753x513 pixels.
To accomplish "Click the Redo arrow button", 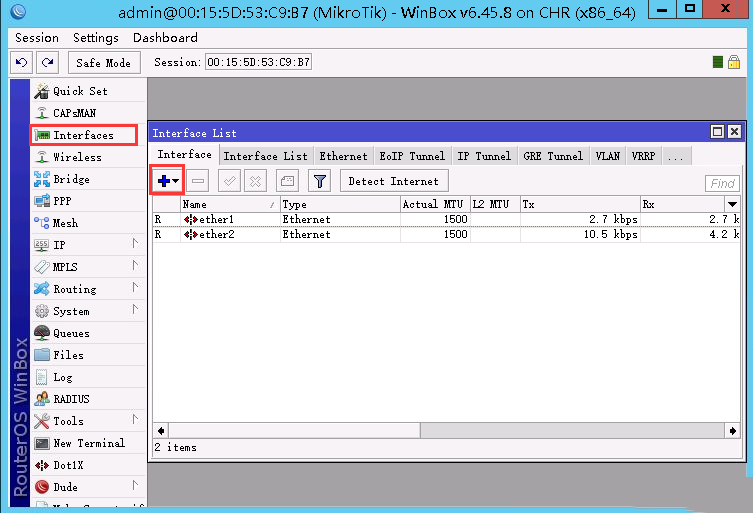I will [x=48, y=62].
